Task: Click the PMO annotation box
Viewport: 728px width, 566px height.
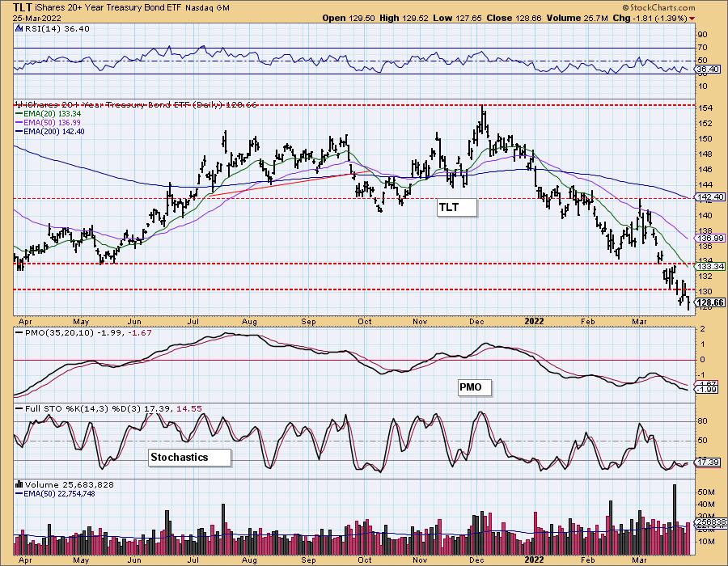Action: (474, 387)
